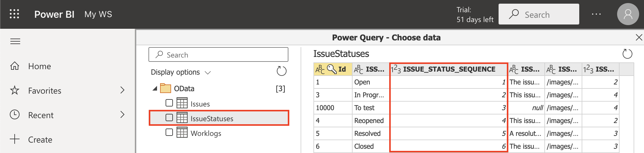Click the Id cell '10000'
The height and width of the screenshot is (153, 644).
click(333, 108)
